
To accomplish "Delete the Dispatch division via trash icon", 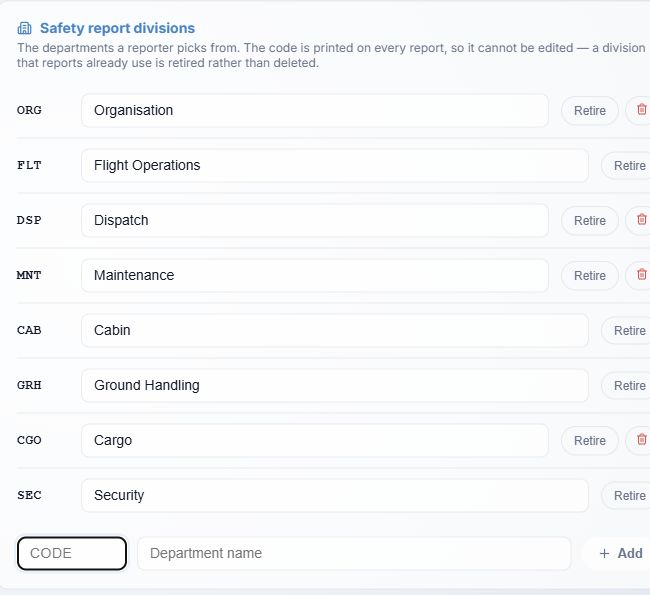I will [641, 220].
